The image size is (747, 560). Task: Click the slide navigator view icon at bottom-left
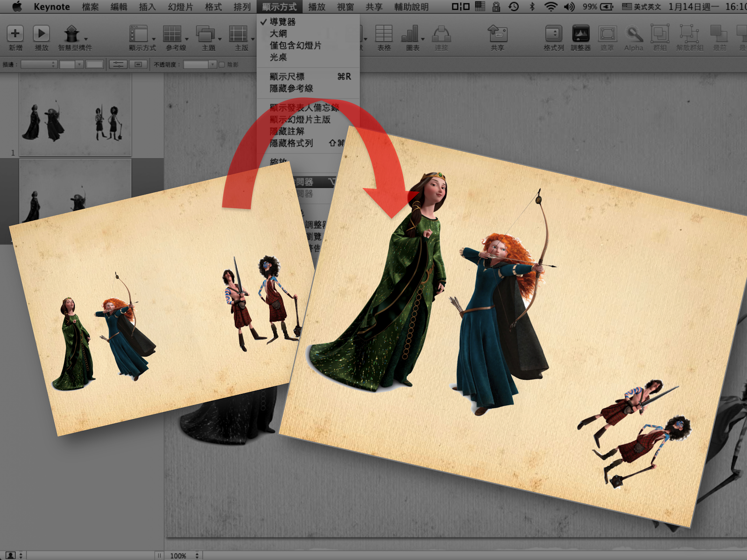click(10, 555)
